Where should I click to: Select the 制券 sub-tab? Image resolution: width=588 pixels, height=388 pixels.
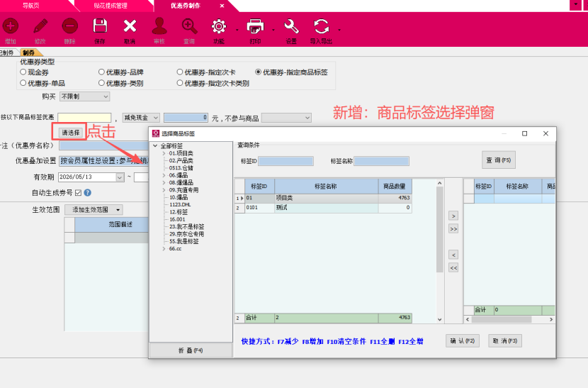pos(29,53)
